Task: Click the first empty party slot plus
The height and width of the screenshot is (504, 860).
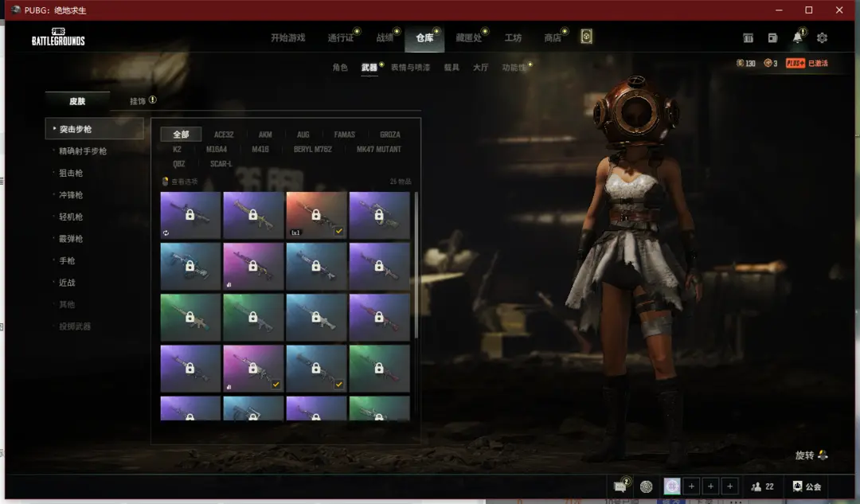Action: pos(692,486)
